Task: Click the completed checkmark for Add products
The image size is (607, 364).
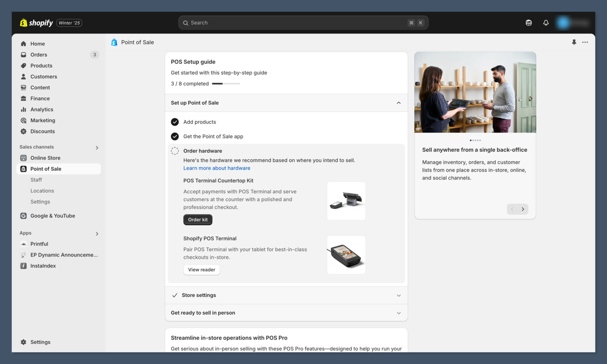Action: (175, 122)
